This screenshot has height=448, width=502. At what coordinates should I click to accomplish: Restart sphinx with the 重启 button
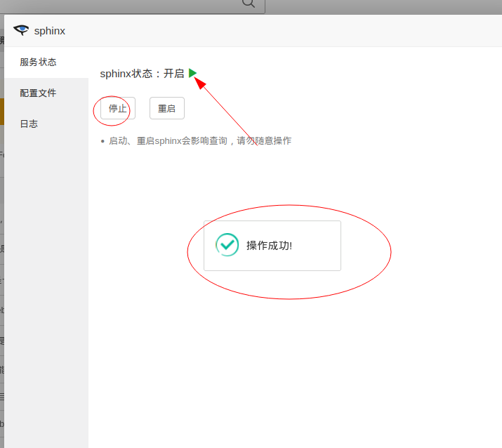click(x=167, y=108)
